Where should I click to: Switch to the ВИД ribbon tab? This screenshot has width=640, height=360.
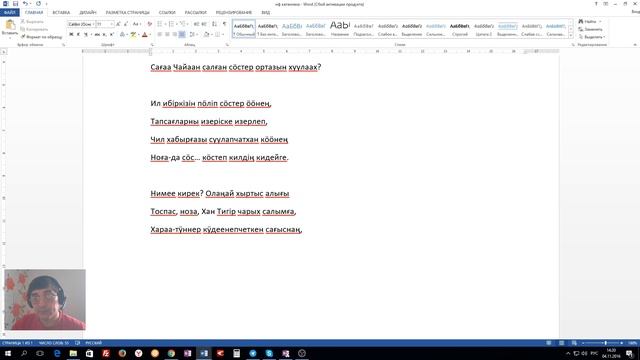(266, 13)
